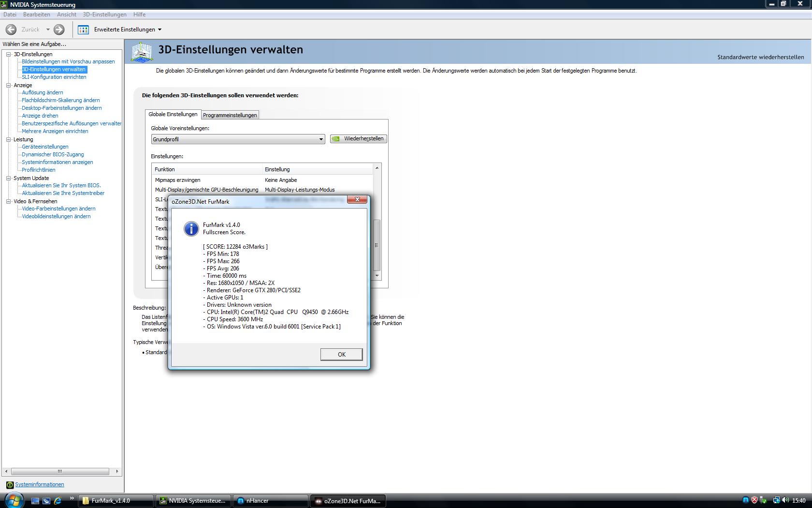Open the Zurück history dropdown arrow
812x508 pixels.
pos(48,30)
